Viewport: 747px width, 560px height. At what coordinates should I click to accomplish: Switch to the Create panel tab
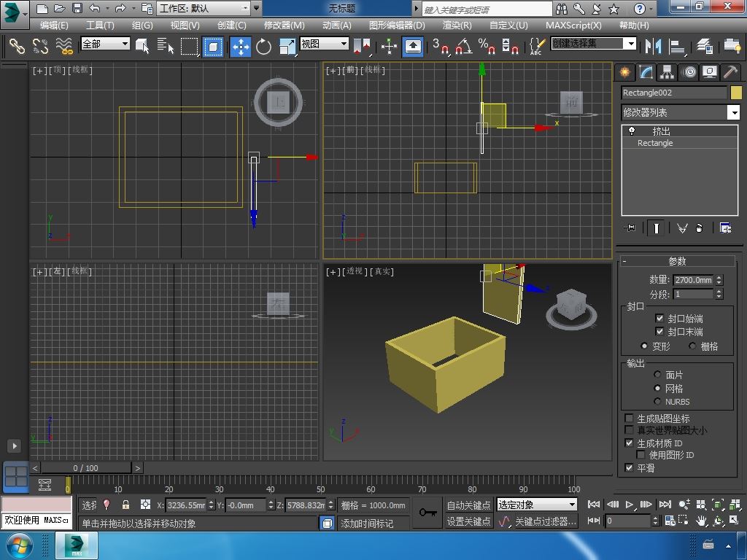624,72
